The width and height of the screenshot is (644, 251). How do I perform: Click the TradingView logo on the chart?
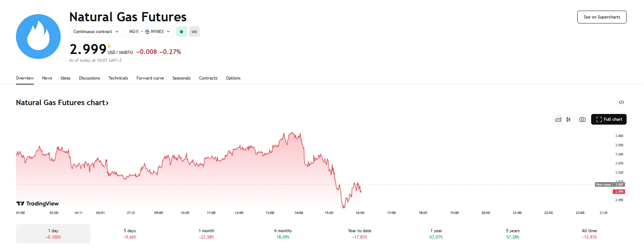(37, 203)
